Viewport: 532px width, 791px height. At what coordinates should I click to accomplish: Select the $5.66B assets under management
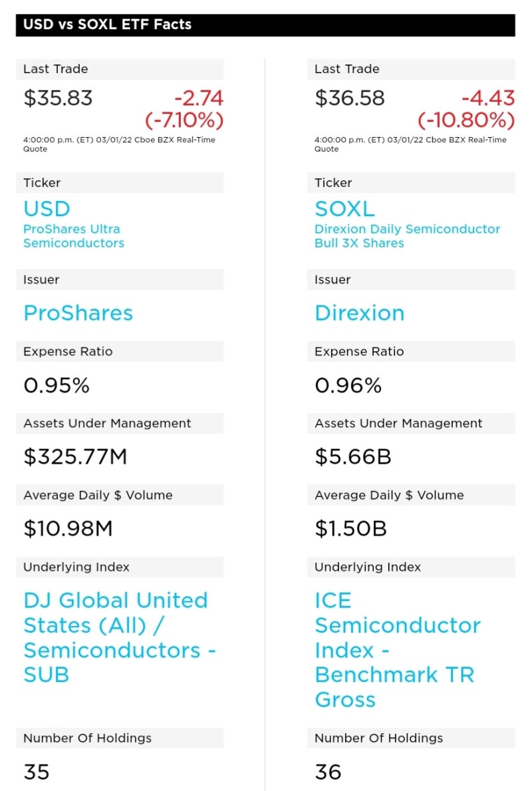(x=352, y=457)
